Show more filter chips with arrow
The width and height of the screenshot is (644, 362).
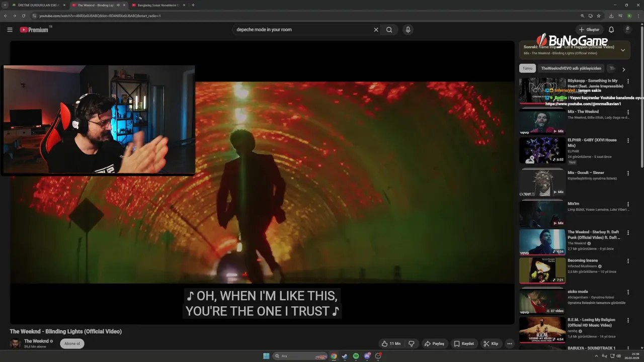[623, 69]
